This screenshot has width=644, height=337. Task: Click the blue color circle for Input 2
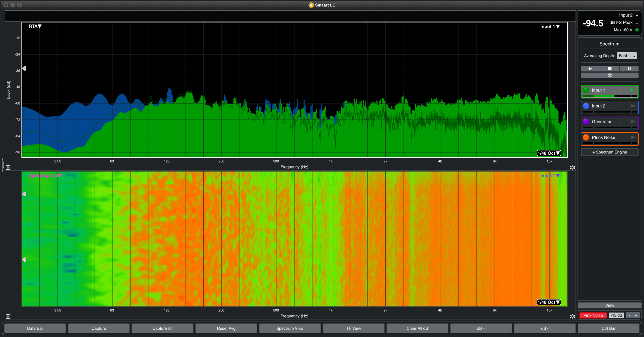click(586, 106)
